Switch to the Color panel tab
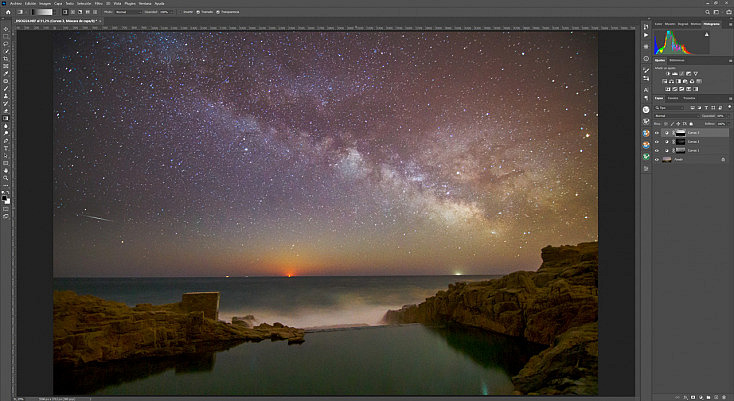Screen dimensions: 734x401 [x=658, y=24]
